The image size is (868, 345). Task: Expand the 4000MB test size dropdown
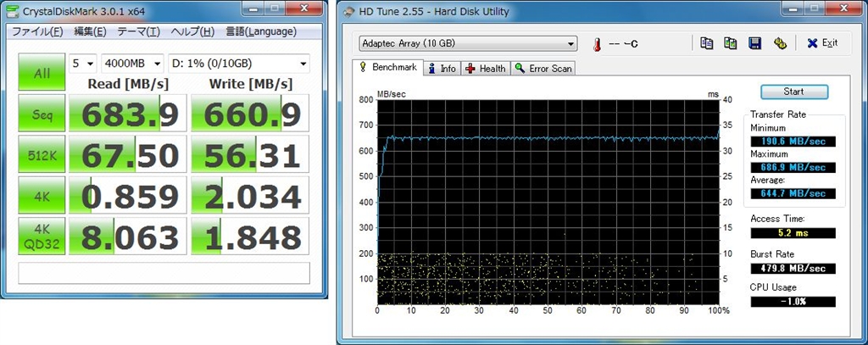[132, 64]
